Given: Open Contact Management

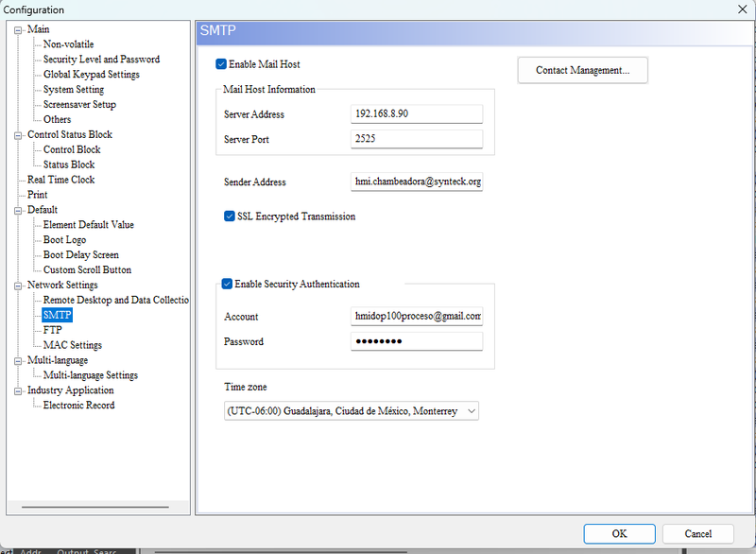Looking at the screenshot, I should [x=582, y=70].
